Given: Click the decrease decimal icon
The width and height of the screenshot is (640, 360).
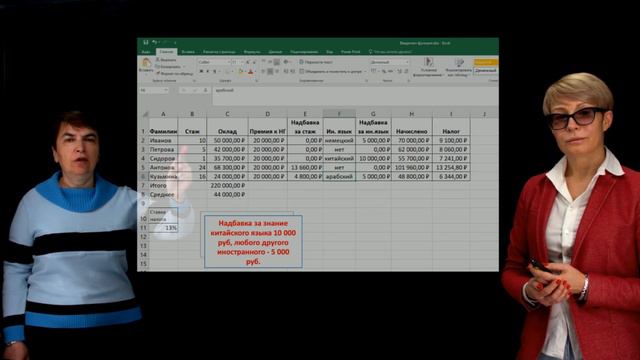Looking at the screenshot, I should click(x=406, y=71).
